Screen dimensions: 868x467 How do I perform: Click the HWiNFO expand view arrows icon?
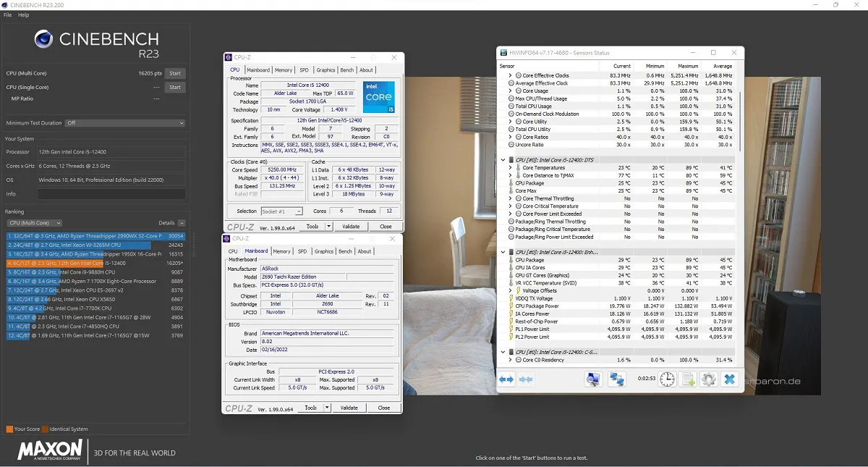506,379
